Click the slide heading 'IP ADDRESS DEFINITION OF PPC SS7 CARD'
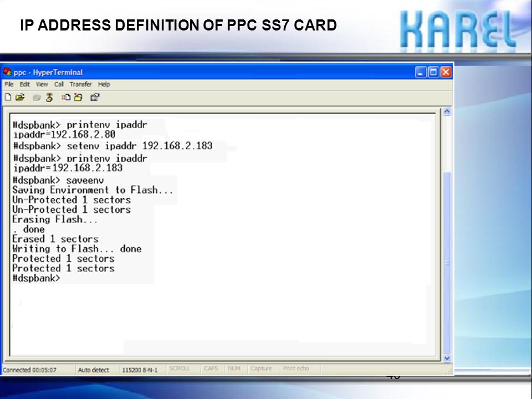 [178, 25]
